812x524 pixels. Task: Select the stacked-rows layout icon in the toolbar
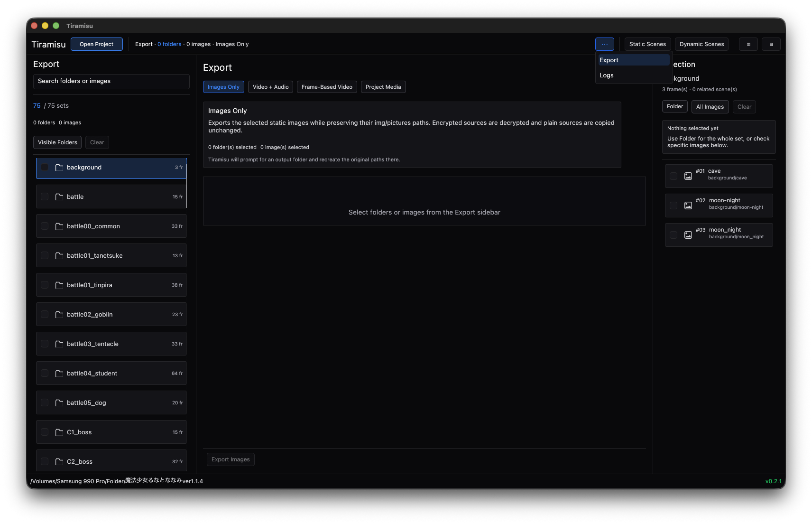click(771, 44)
